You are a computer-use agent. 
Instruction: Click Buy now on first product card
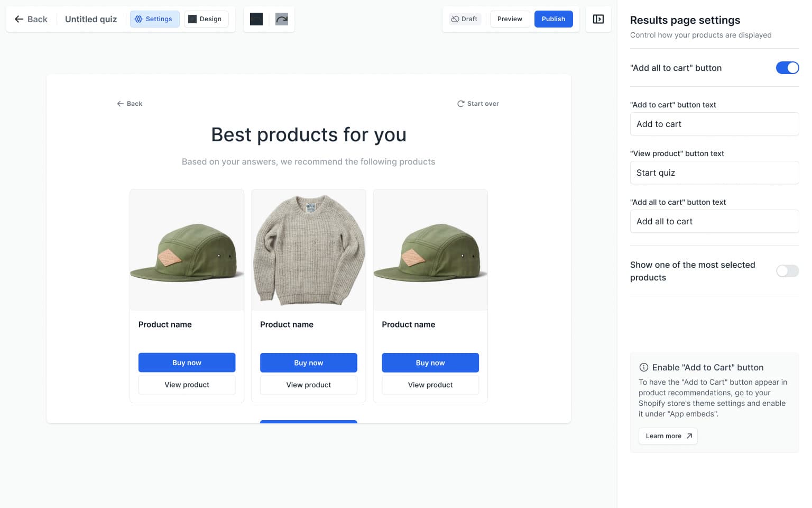[x=187, y=362]
